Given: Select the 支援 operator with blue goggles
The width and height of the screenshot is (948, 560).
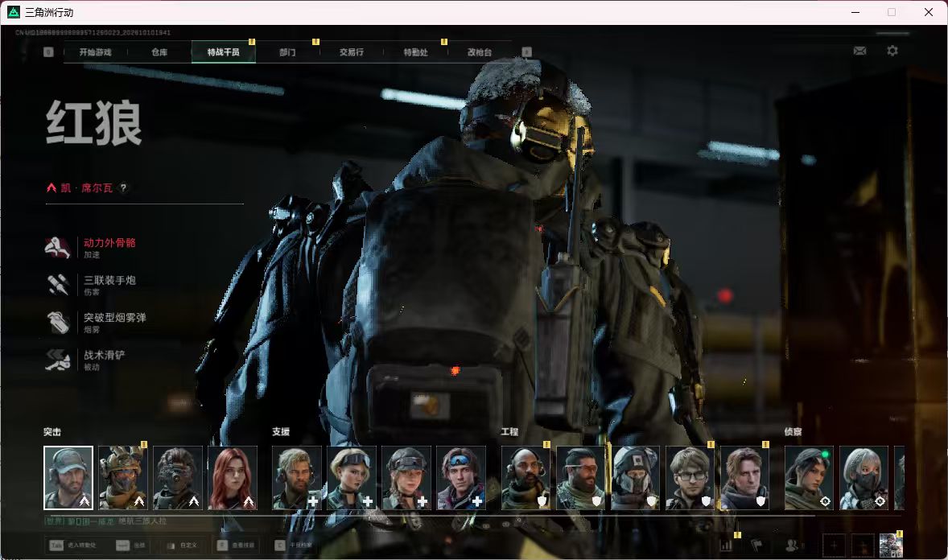Looking at the screenshot, I should tap(461, 478).
